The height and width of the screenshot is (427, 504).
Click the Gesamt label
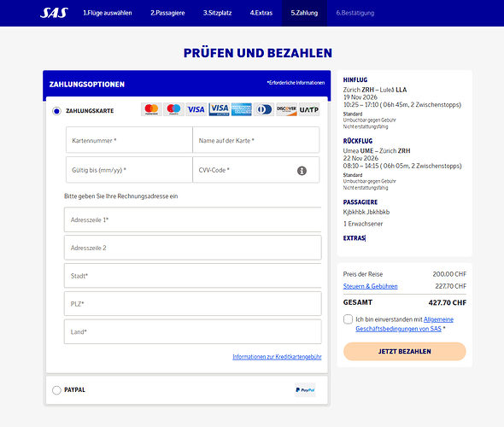click(357, 302)
